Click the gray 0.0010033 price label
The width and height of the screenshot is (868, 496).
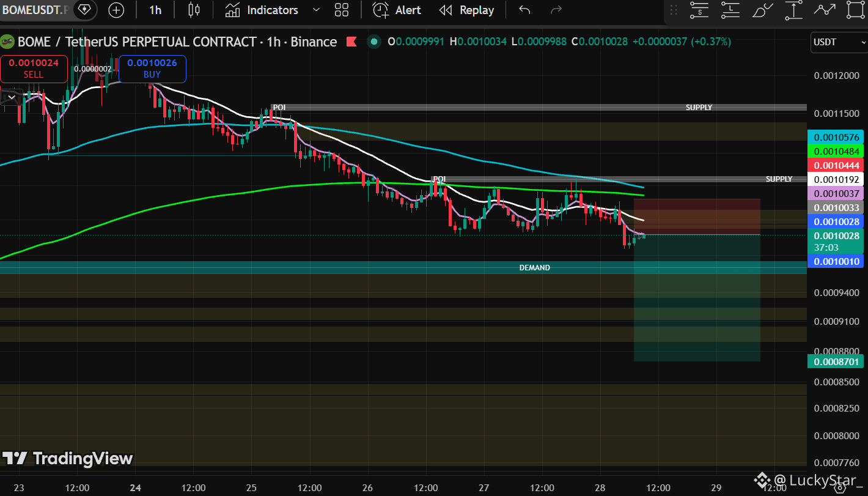point(834,207)
